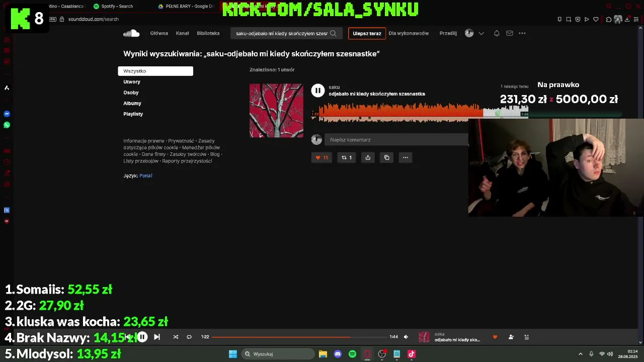Add page to bookmarks heart icon

(x=596, y=19)
